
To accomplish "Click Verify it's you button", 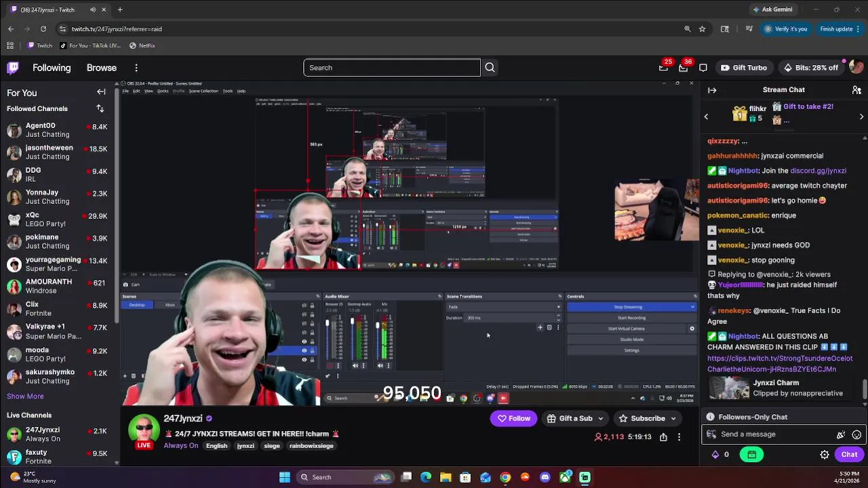I will [786, 29].
